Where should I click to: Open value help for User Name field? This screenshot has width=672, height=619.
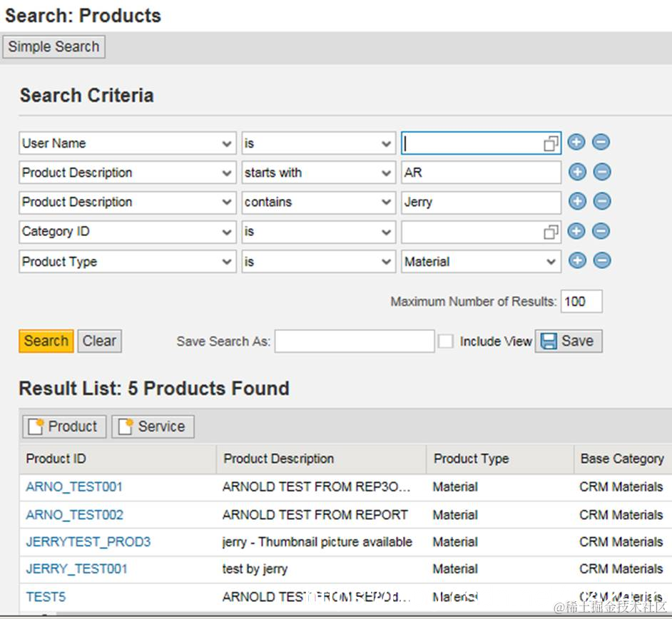[551, 143]
